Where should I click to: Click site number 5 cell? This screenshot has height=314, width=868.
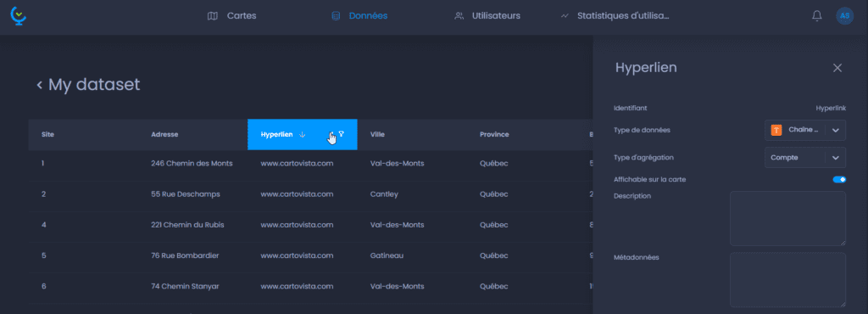point(43,255)
